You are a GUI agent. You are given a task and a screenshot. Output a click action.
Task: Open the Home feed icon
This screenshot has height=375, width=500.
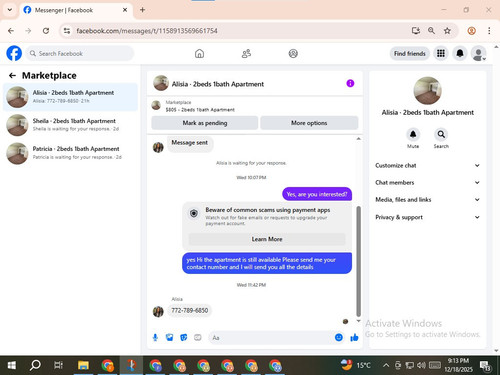(199, 53)
